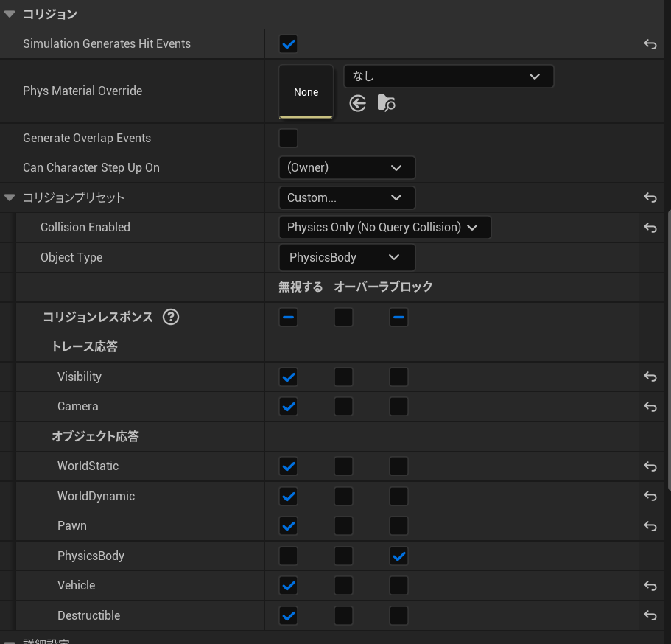Set Vehicle response to overlap
This screenshot has height=644, width=671.
pyautogui.click(x=343, y=585)
